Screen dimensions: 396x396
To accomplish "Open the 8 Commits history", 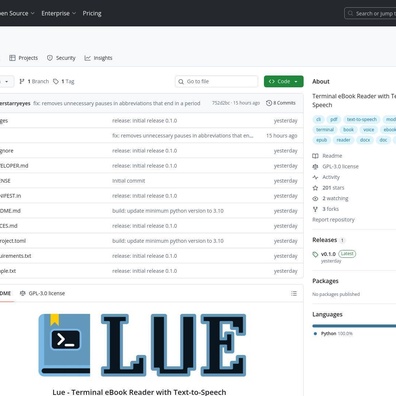I will pyautogui.click(x=281, y=103).
